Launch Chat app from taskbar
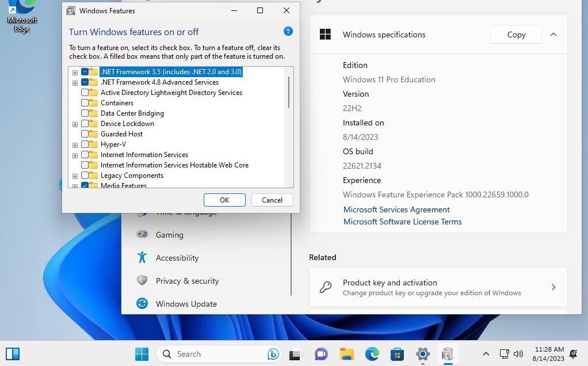The height and width of the screenshot is (366, 588). (x=321, y=354)
